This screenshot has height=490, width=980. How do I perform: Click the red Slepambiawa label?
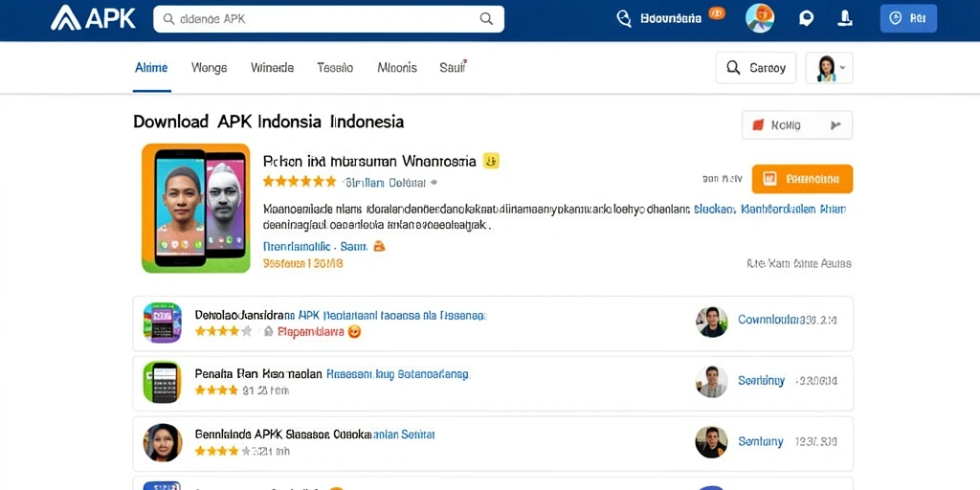pos(311,332)
